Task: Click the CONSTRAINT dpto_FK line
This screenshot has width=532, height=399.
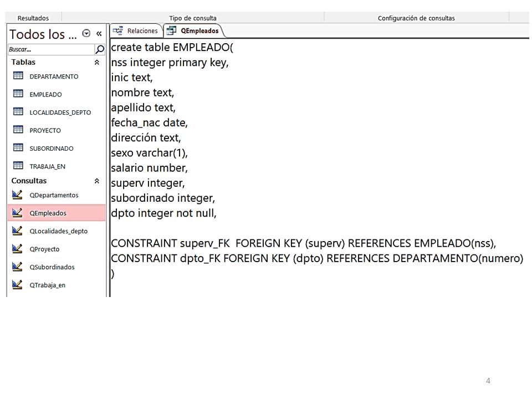Action: click(x=317, y=259)
